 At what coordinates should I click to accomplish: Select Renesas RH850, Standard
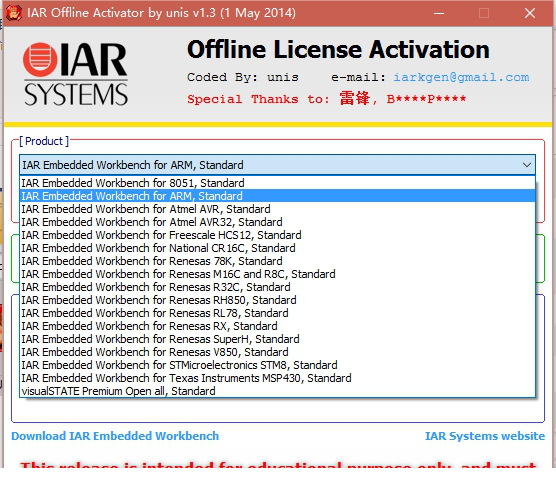[277, 300]
